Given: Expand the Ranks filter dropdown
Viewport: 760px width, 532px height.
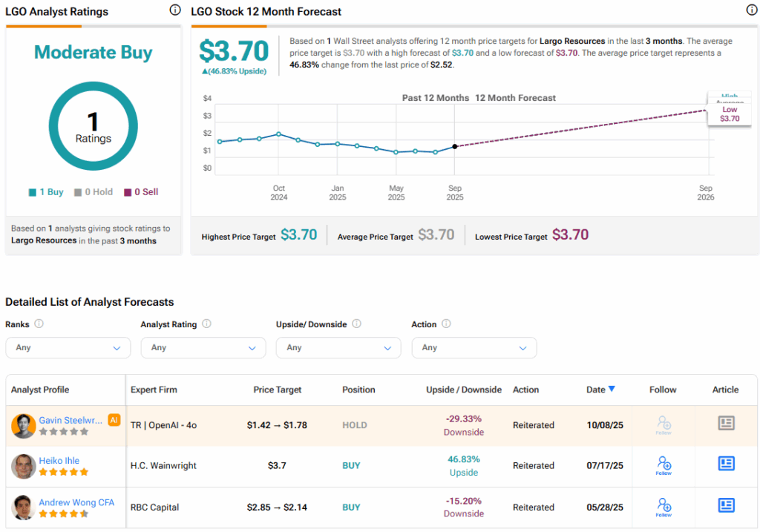Looking at the screenshot, I should 68,347.
